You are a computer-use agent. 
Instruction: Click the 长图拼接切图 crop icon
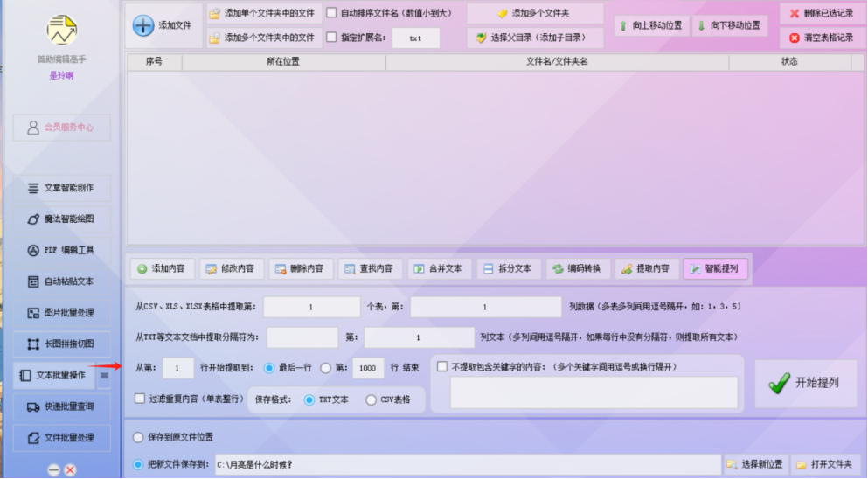point(33,344)
